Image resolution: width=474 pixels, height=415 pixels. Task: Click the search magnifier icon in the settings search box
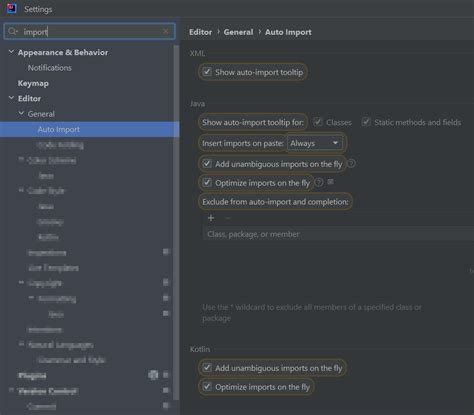[x=12, y=31]
